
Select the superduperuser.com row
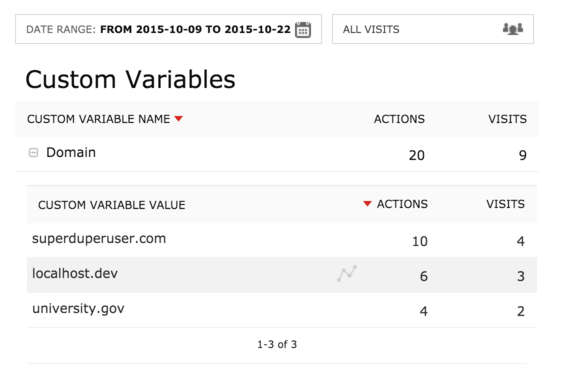tap(282, 240)
